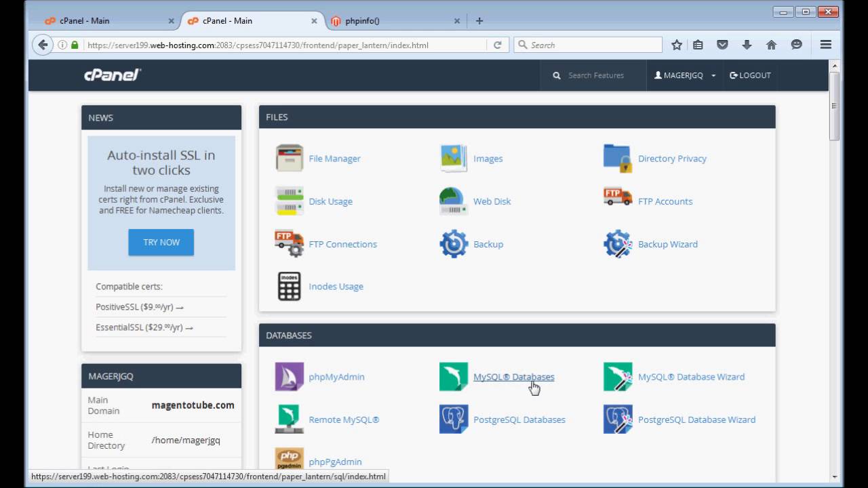
Task: Click the PostgreSQL Database Wizard icon
Action: pos(618,419)
